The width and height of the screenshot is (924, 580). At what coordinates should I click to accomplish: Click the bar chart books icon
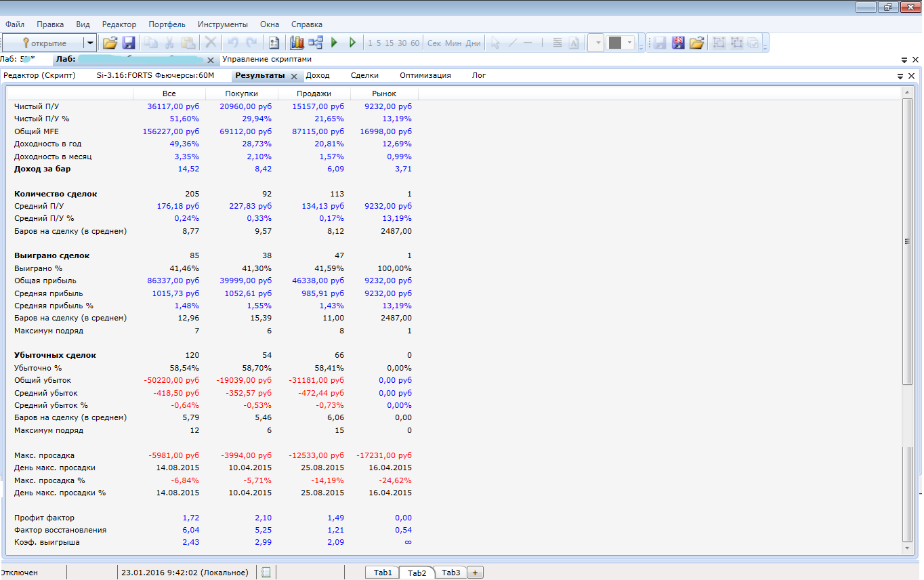(x=297, y=43)
